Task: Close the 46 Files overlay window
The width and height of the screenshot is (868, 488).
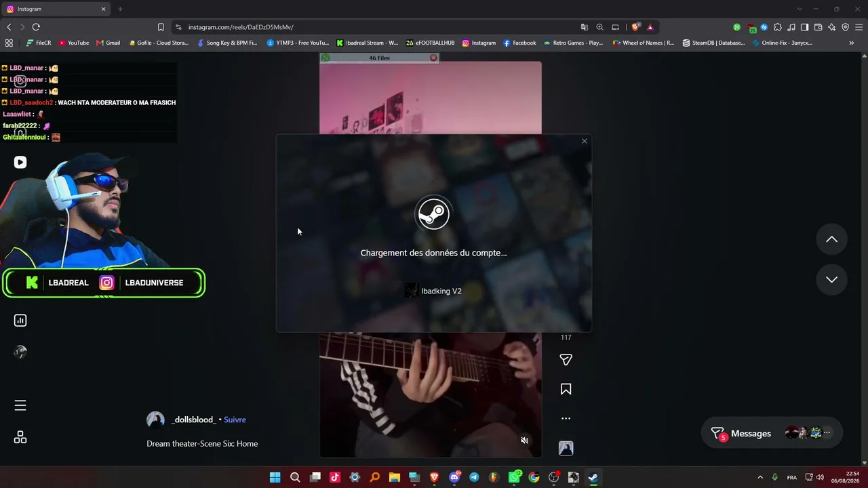Action: tap(434, 58)
